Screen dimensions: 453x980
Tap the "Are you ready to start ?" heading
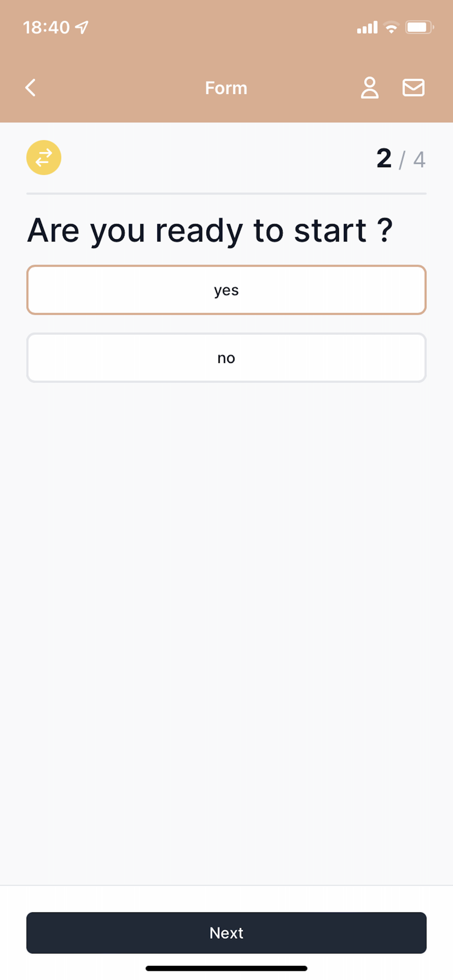[x=210, y=230]
